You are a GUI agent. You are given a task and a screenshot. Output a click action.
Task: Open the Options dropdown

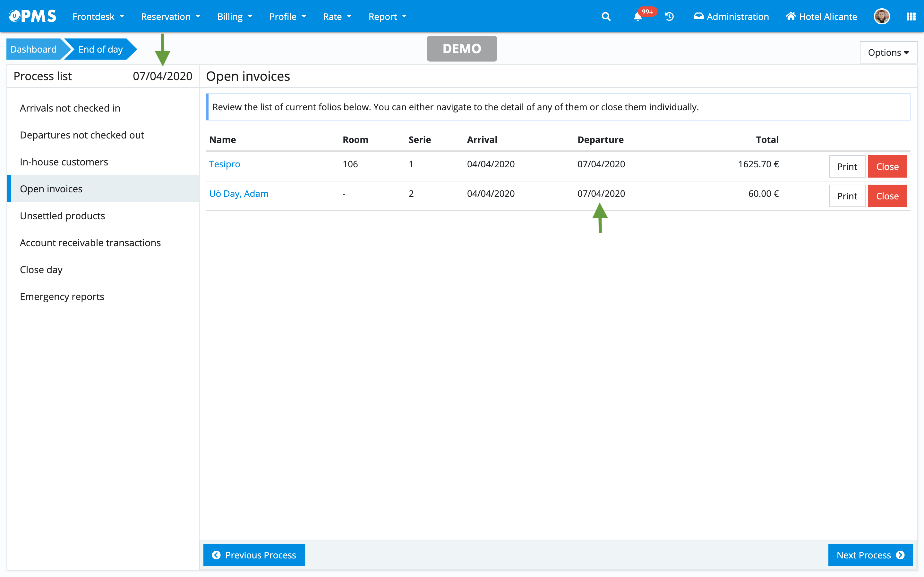click(888, 53)
